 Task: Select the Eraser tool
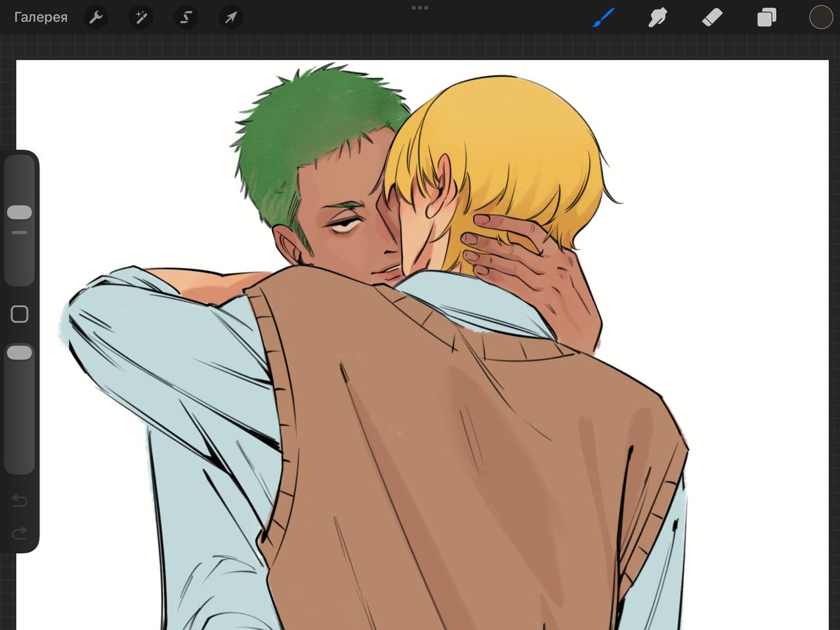712,17
